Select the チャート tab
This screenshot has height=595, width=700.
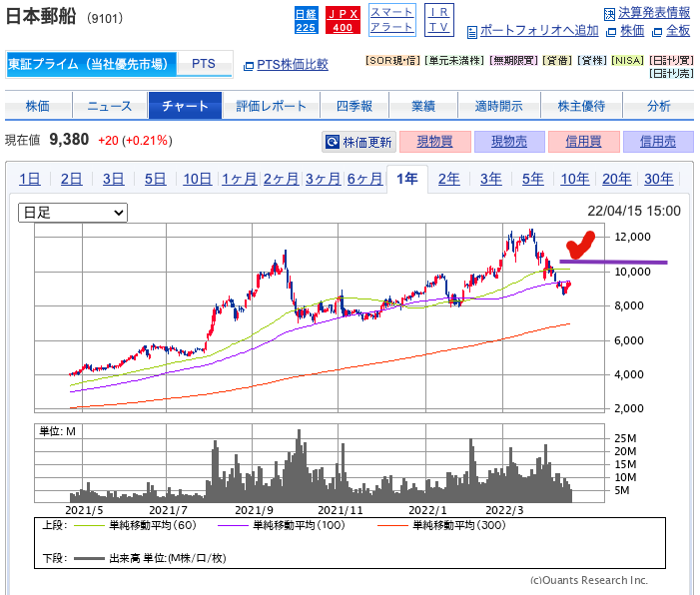click(185, 106)
